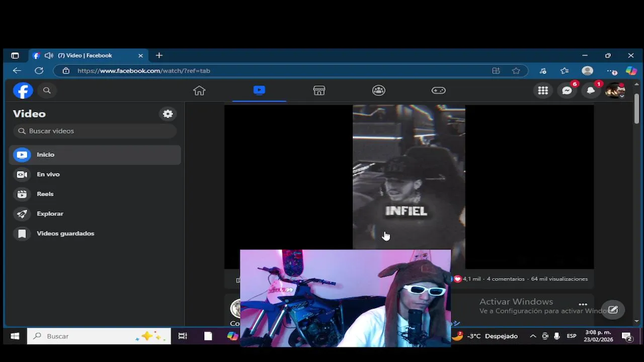The width and height of the screenshot is (644, 362).
Task: Open the Copilot sidebar icon
Action: coord(631,71)
